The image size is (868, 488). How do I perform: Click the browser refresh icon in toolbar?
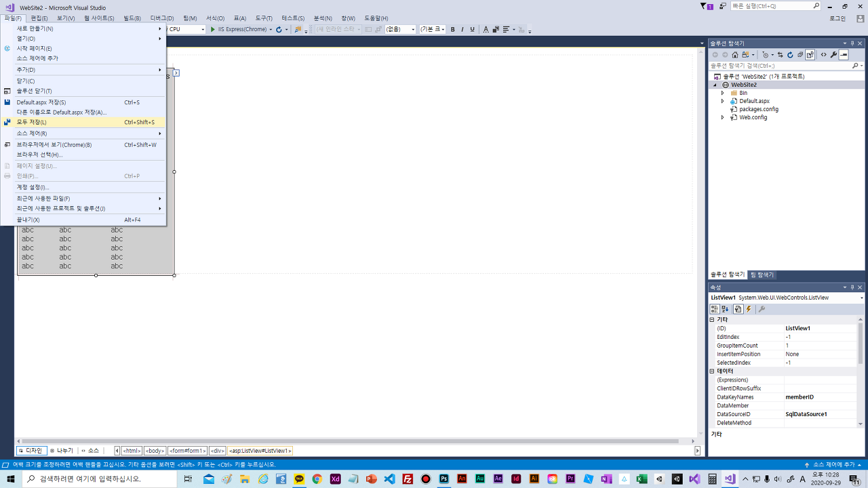point(279,29)
